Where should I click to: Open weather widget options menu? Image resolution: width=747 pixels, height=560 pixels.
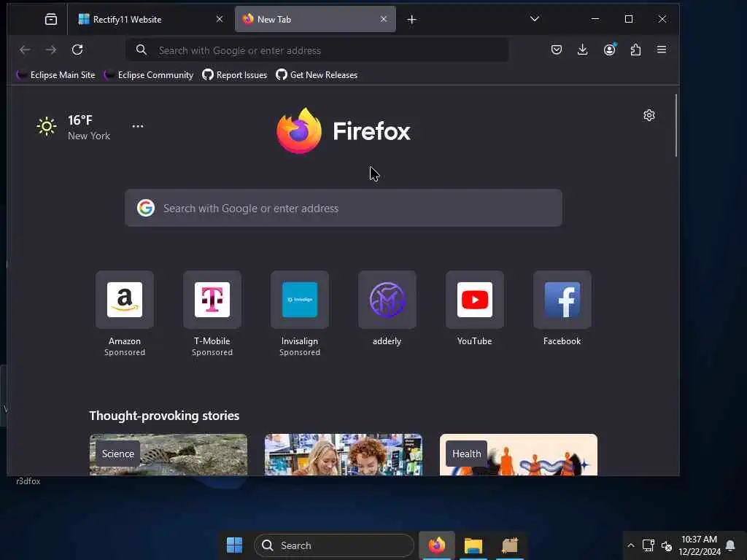138,126
